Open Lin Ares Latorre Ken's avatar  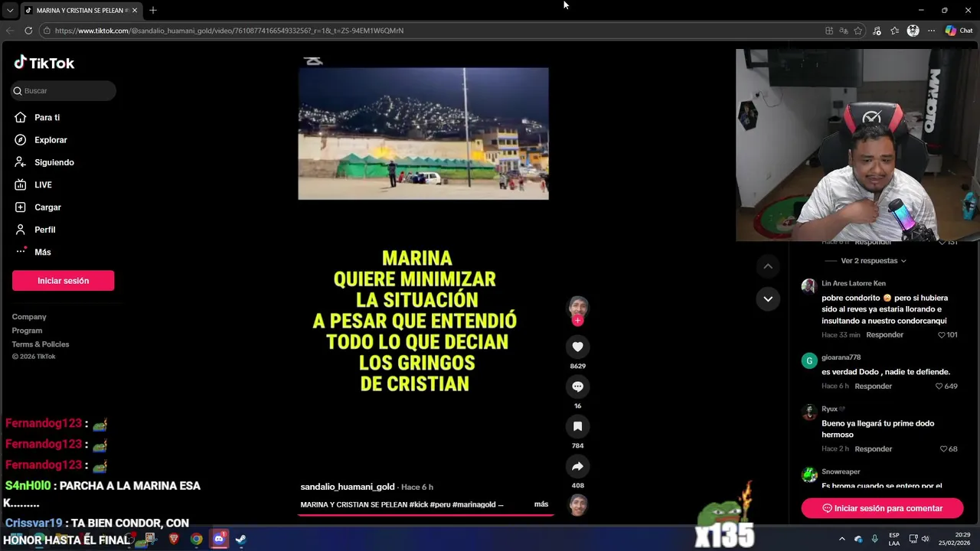[808, 286]
